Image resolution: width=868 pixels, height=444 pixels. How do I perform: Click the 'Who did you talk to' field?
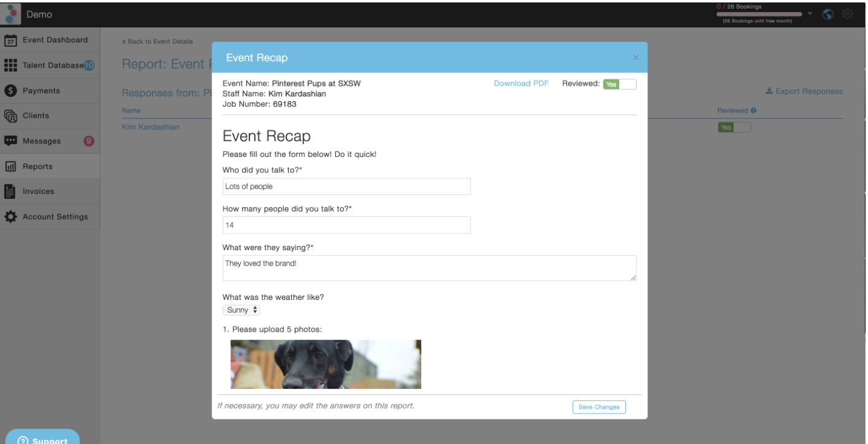coord(346,186)
